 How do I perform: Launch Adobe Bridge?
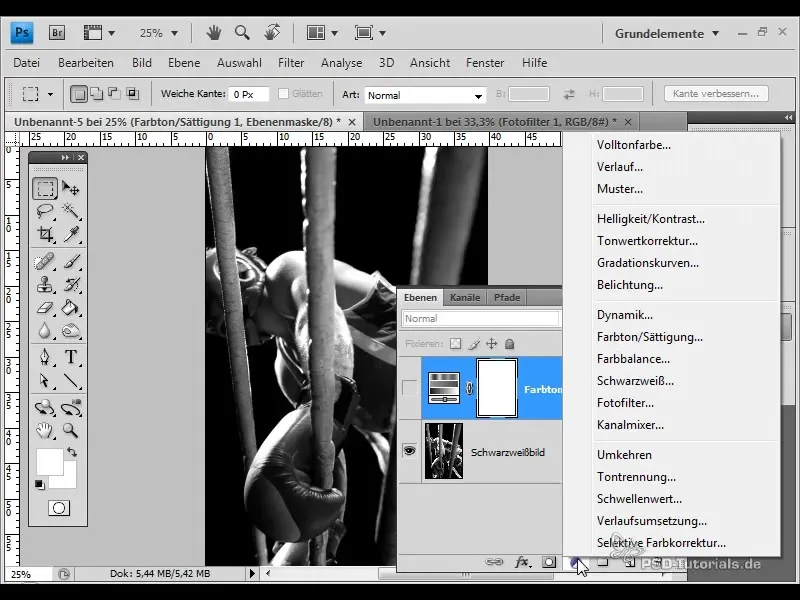(57, 33)
